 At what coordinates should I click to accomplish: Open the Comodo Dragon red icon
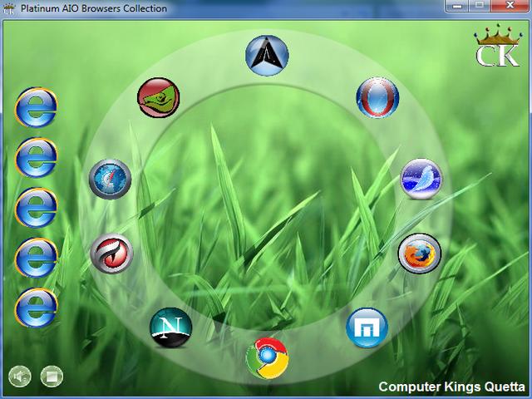(x=111, y=253)
